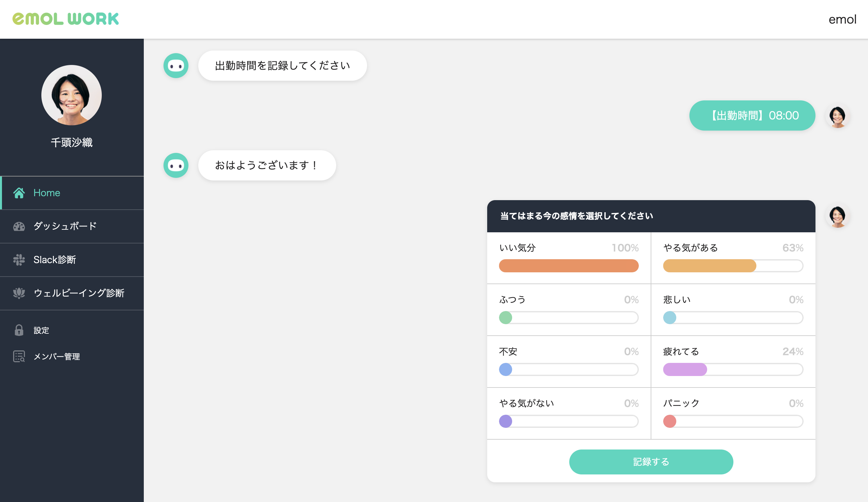868x502 pixels.
Task: Click the bot avatar beside おはようございます
Action: tap(176, 165)
